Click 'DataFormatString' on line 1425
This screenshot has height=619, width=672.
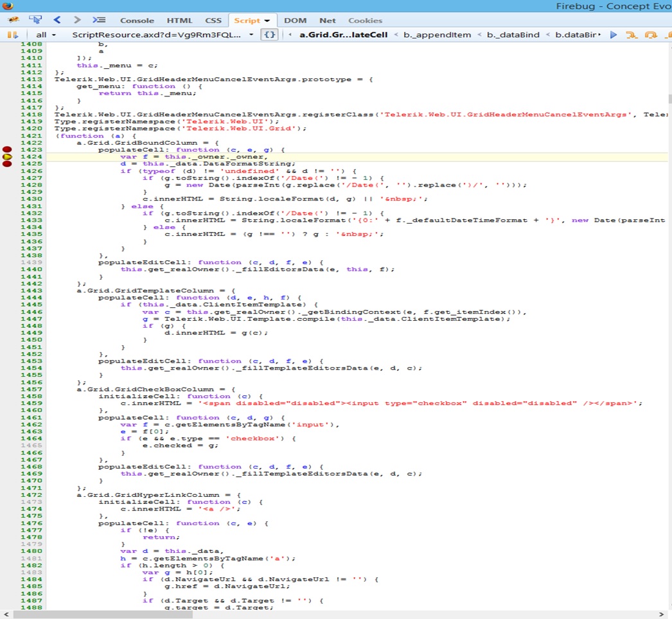coord(248,164)
